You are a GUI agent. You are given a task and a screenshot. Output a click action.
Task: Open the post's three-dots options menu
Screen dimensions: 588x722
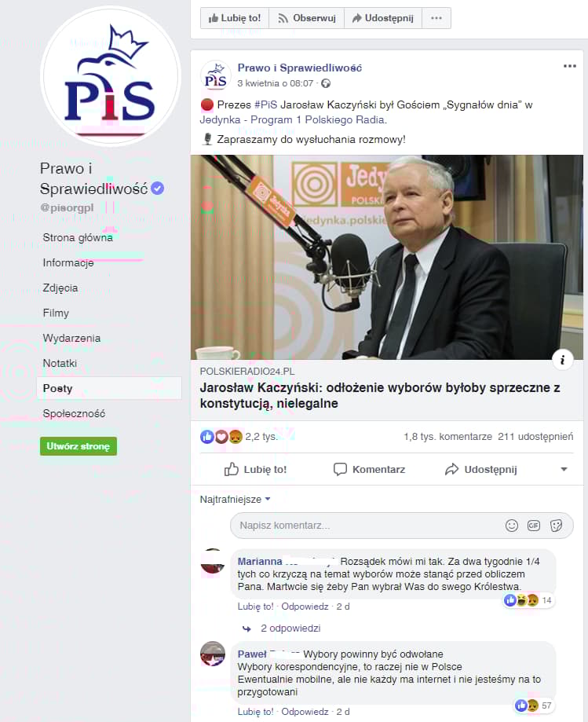(570, 66)
